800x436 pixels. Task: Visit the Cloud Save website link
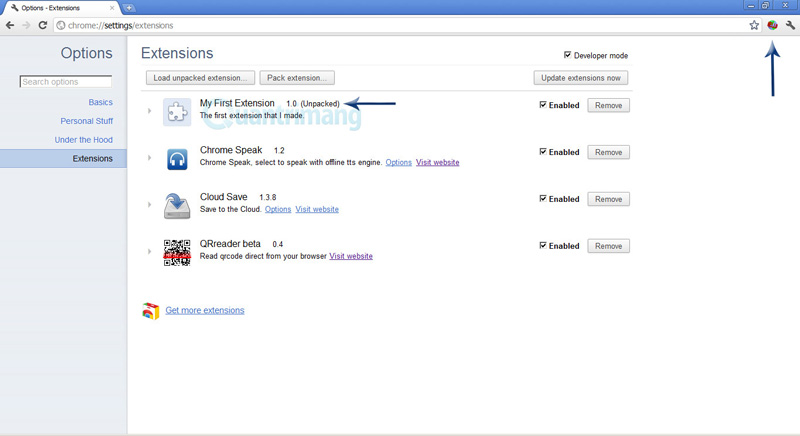click(x=317, y=209)
